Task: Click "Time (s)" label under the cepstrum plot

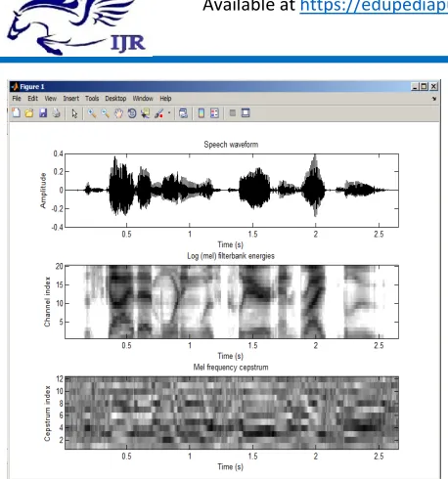Action: coord(230,467)
